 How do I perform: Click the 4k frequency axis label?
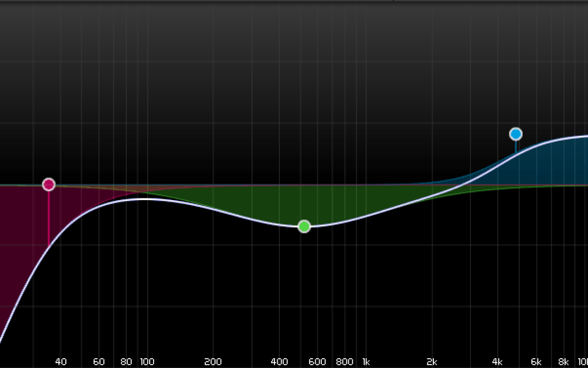coord(498,362)
